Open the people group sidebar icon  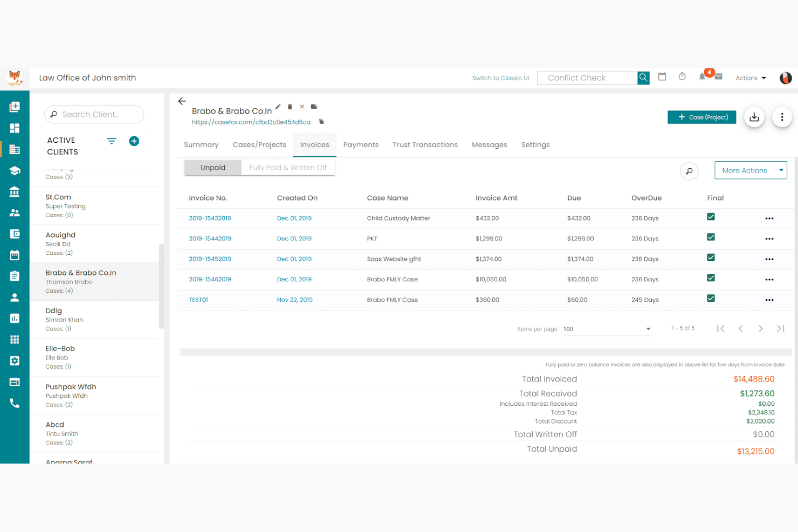tap(15, 213)
